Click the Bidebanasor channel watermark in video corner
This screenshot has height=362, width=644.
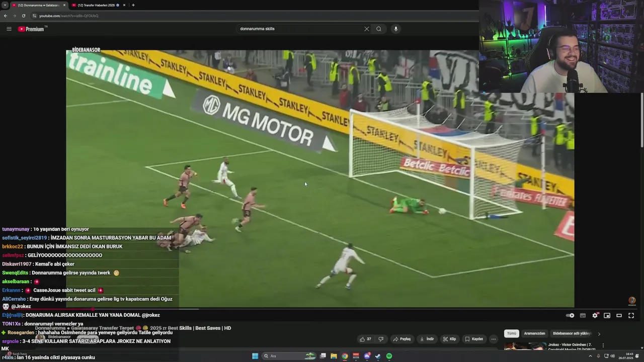coord(632,301)
